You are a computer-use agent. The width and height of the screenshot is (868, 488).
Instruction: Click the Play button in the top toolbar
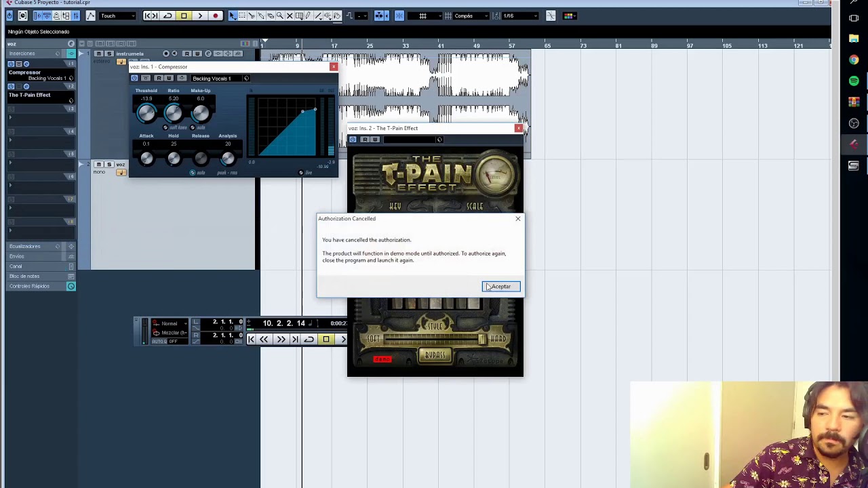pyautogui.click(x=200, y=16)
